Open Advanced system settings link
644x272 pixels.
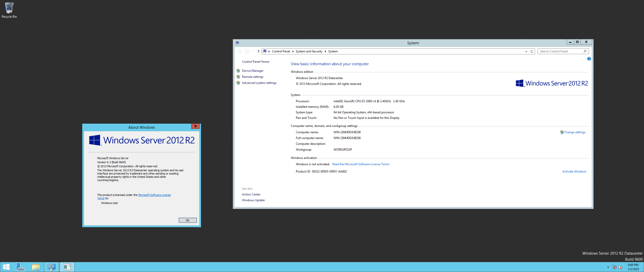click(x=259, y=83)
